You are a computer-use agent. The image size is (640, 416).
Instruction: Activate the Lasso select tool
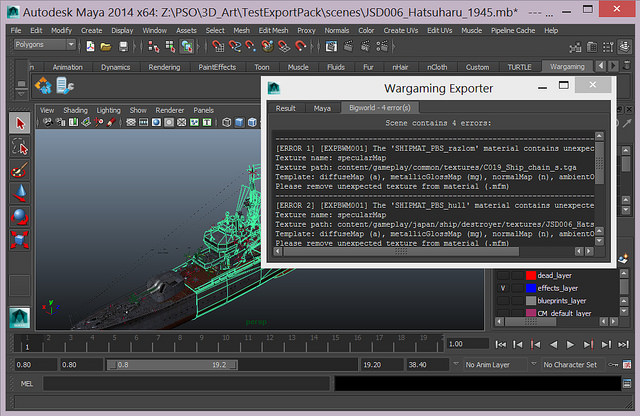coord(19,147)
